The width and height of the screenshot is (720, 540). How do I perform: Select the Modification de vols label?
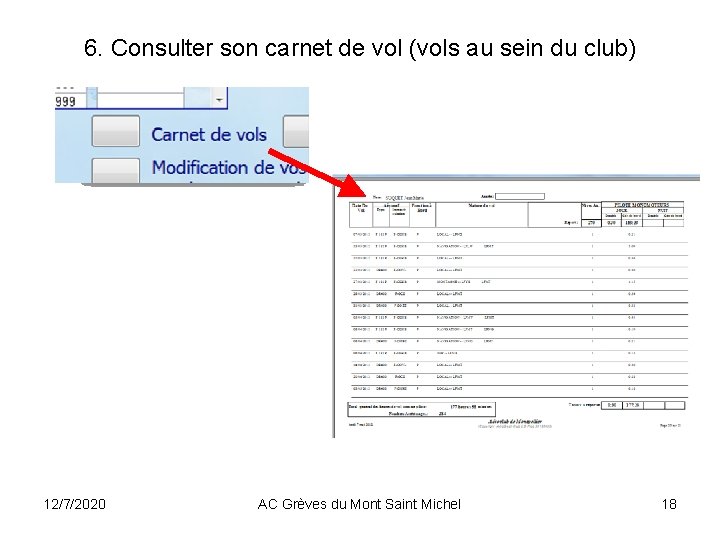click(229, 168)
